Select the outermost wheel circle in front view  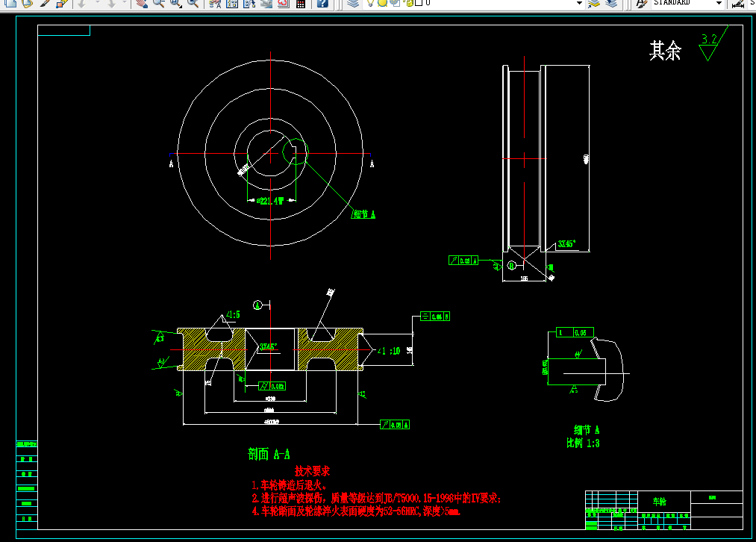(270, 153)
